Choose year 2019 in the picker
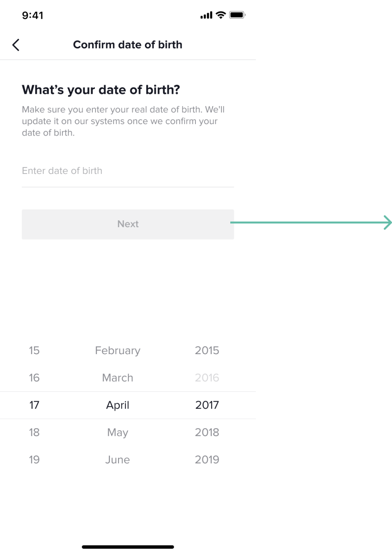The width and height of the screenshot is (392, 554). tap(207, 459)
